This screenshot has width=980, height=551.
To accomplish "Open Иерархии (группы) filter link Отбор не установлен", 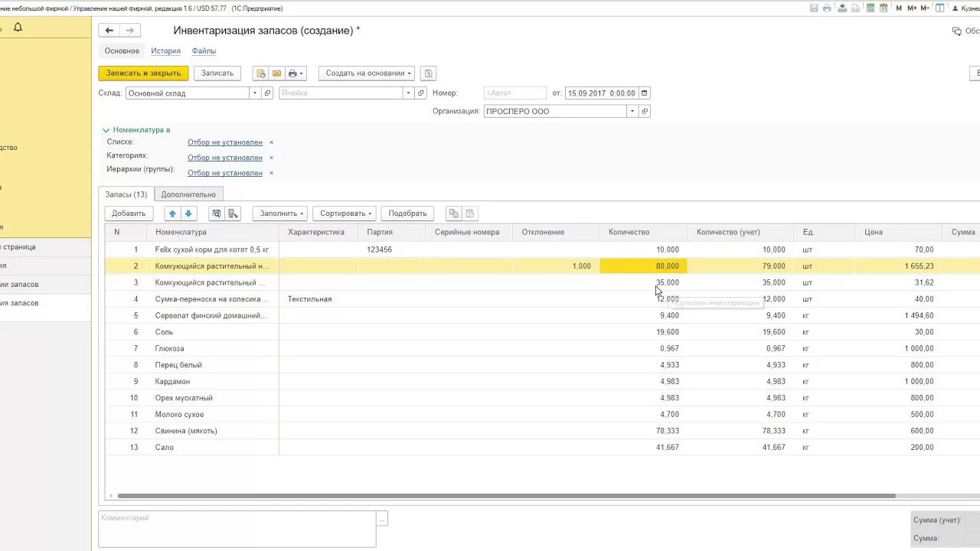I will (225, 173).
